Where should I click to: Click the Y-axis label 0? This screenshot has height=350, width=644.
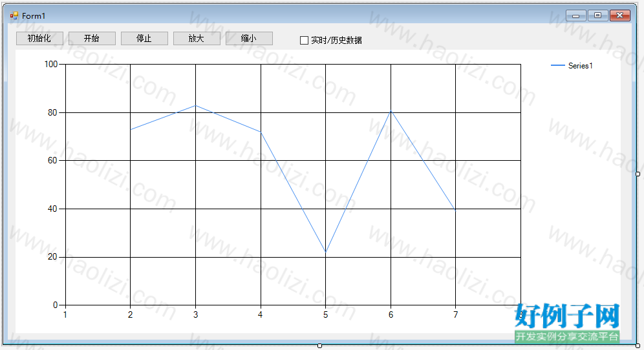(55, 305)
